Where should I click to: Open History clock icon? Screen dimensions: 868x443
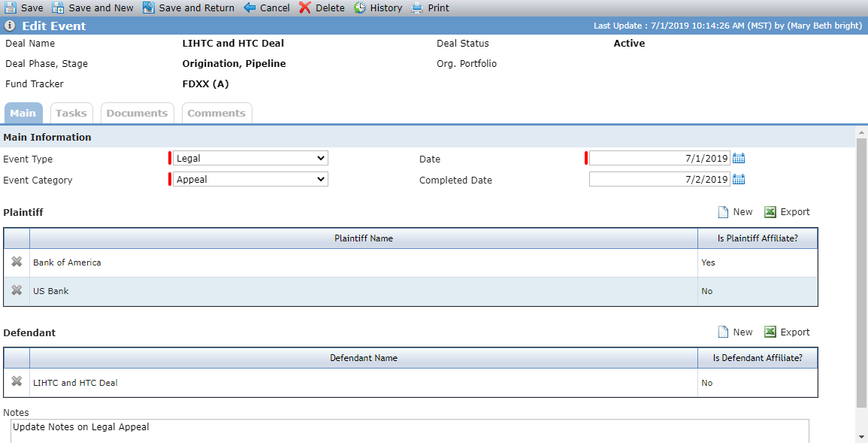[x=360, y=8]
